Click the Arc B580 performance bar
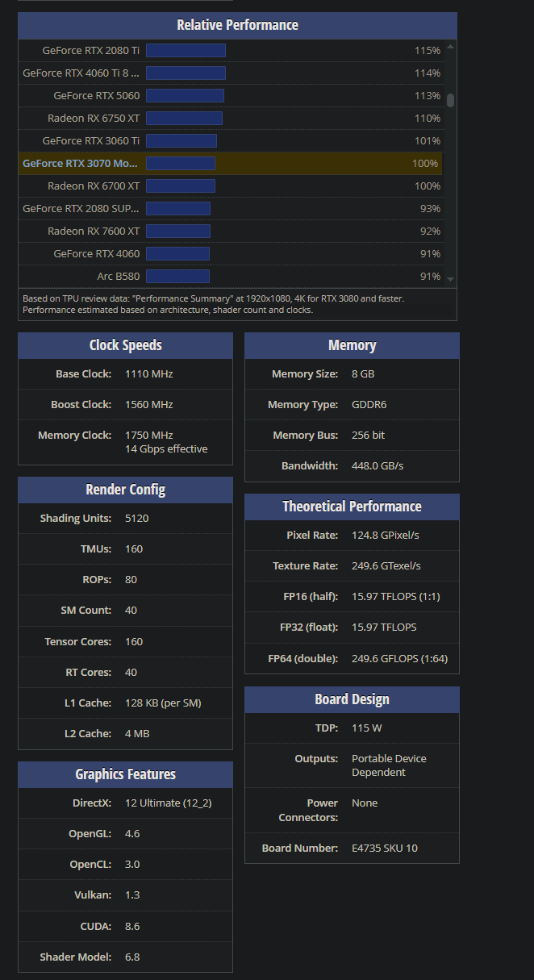 point(177,276)
